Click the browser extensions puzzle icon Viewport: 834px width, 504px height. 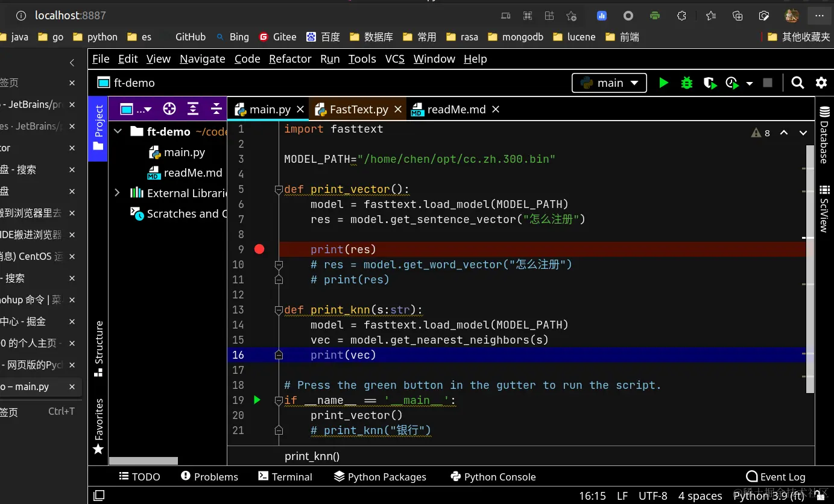coord(681,16)
